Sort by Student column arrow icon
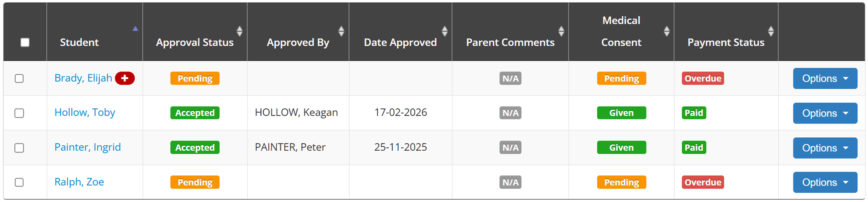 coord(135,29)
